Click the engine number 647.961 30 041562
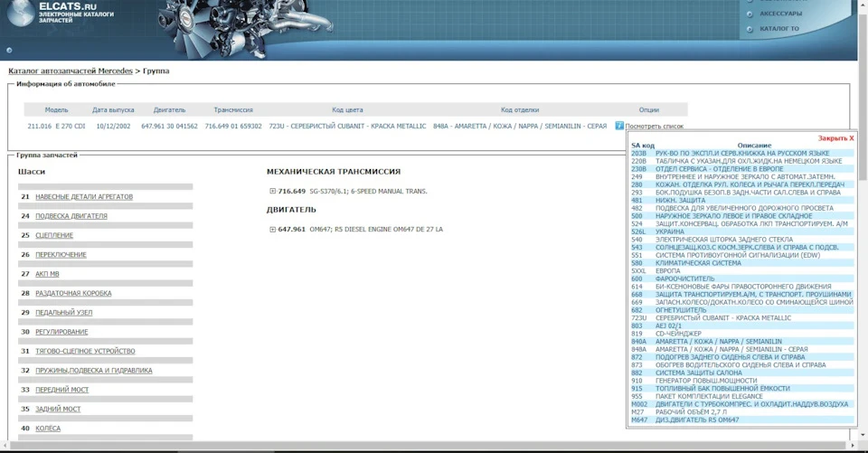868x453 pixels. tap(169, 127)
